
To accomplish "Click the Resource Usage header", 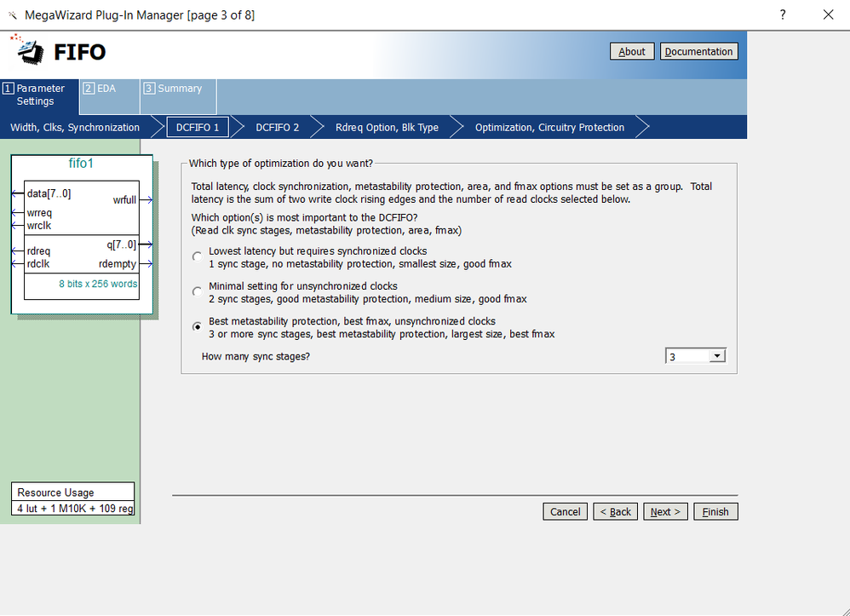I will [x=55, y=492].
